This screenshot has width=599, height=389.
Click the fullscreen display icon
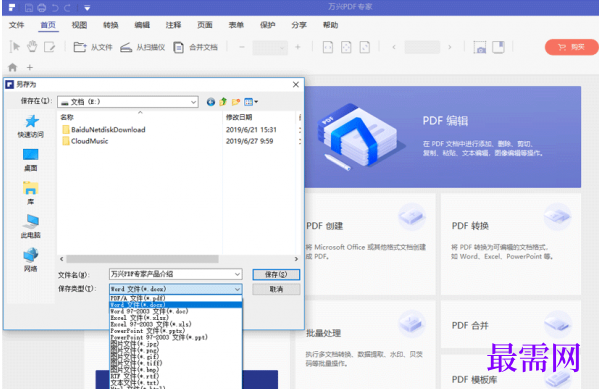pos(498,47)
